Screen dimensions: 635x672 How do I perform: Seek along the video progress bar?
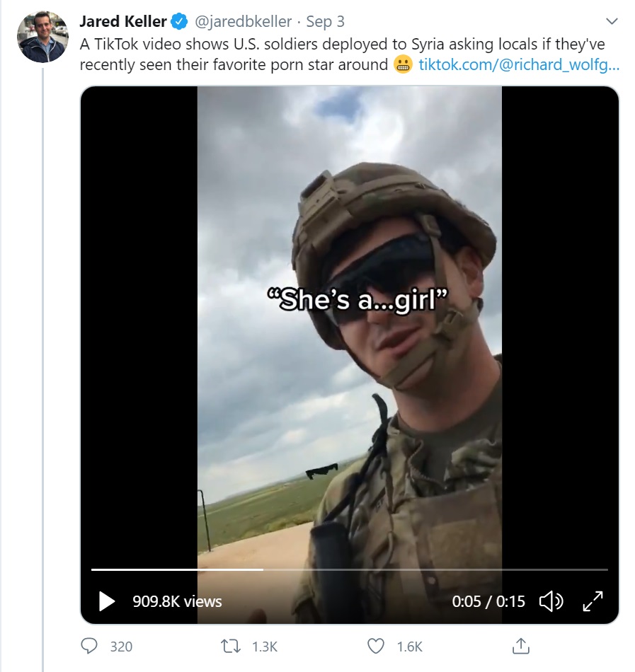click(x=349, y=569)
